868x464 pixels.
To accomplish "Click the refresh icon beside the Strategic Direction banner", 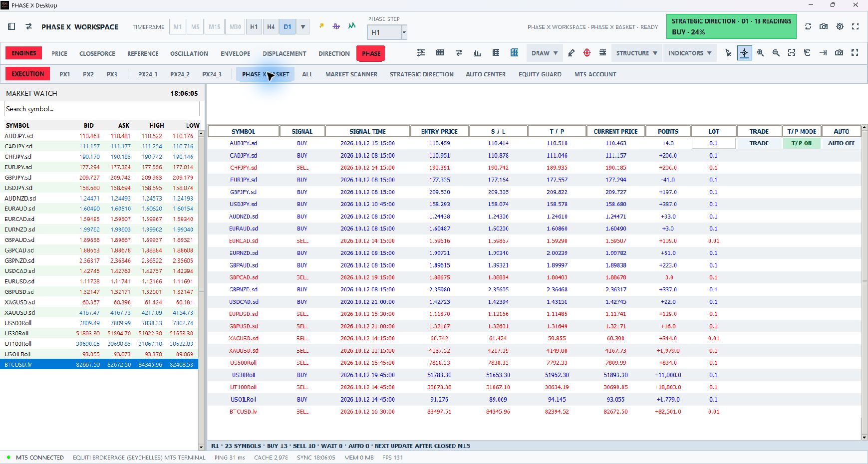I will [x=808, y=26].
